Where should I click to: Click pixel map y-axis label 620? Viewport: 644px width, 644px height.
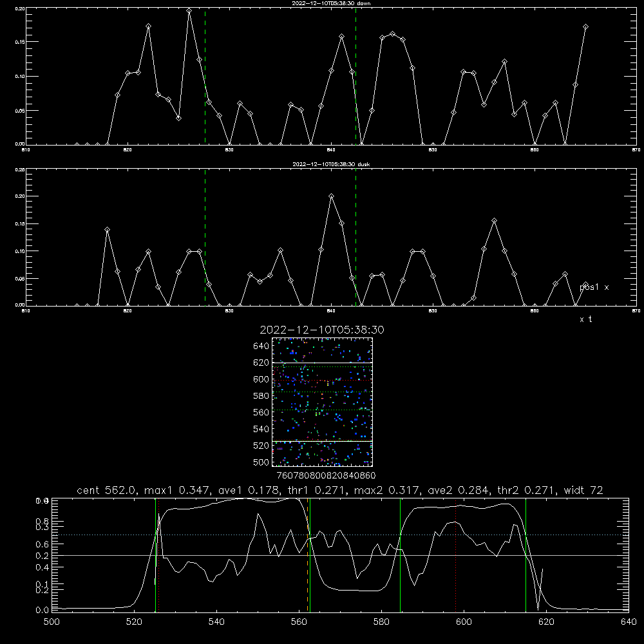[261, 363]
